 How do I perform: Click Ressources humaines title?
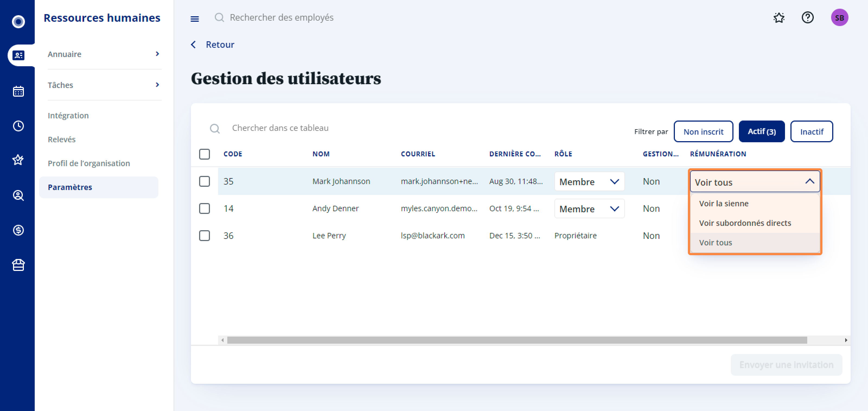point(102,18)
